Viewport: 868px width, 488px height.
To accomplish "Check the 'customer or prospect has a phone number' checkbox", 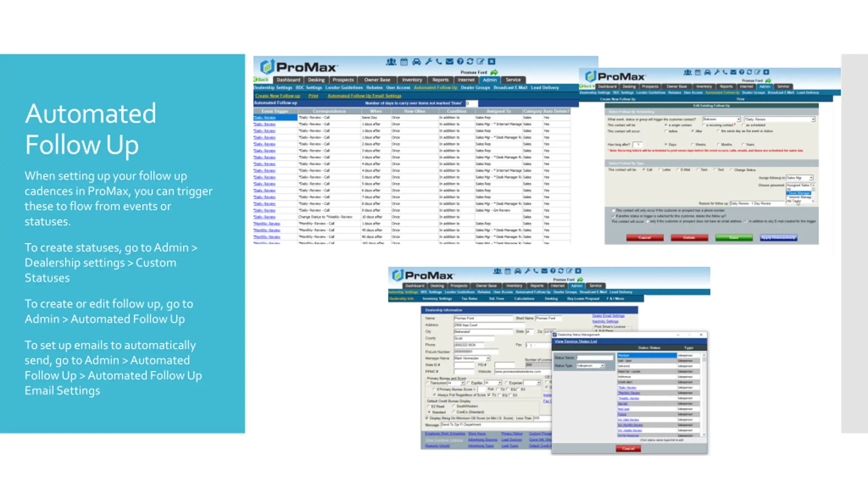I will (613, 210).
